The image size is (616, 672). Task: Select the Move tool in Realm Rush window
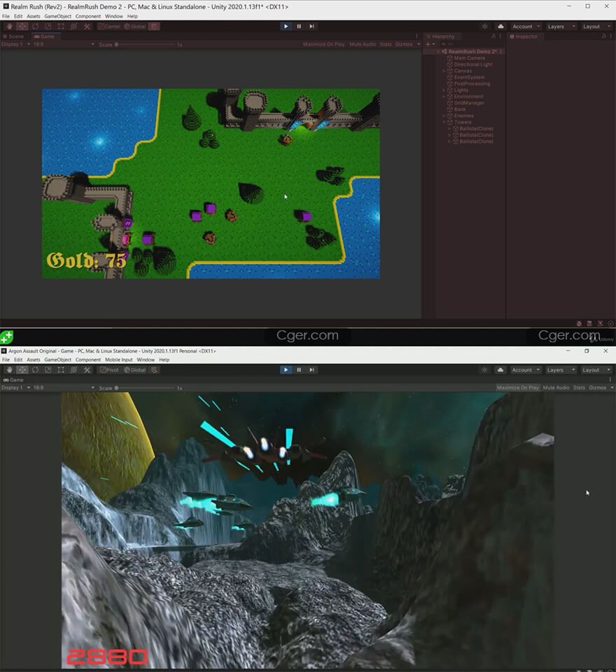22,27
